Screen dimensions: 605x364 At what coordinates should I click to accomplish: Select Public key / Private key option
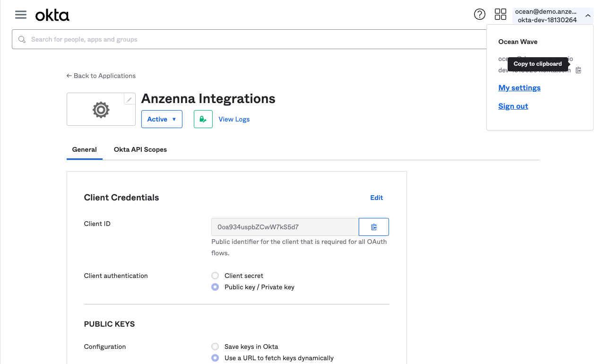[215, 287]
